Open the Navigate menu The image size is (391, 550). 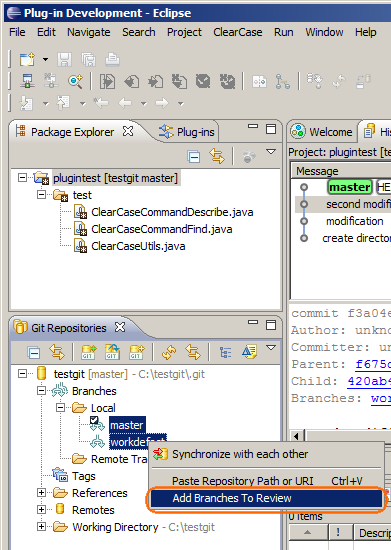coord(89,32)
